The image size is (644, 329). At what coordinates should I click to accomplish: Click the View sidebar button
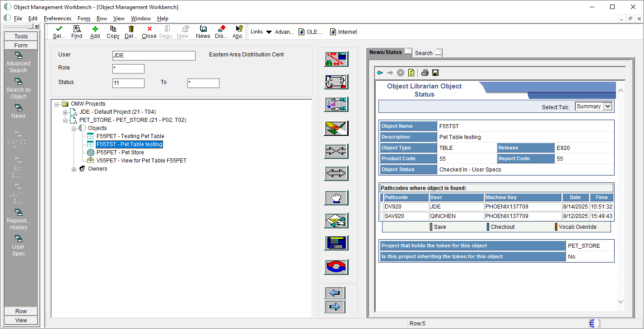[21, 320]
